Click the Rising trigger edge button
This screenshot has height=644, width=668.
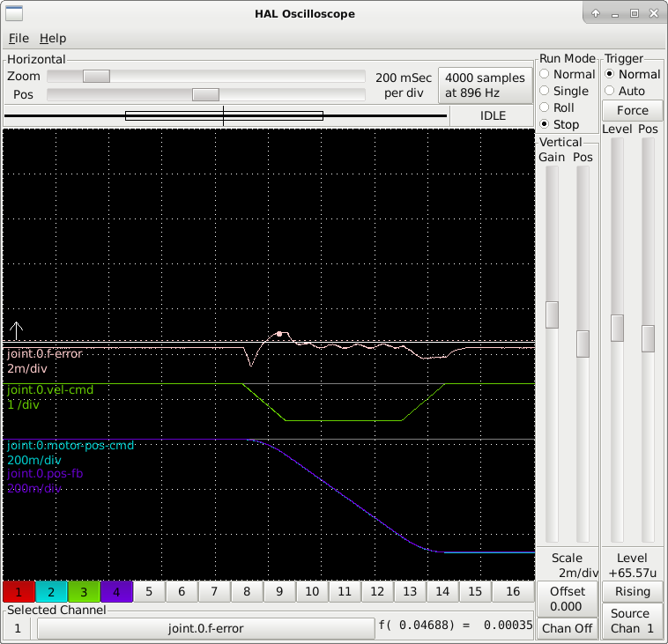click(x=633, y=592)
